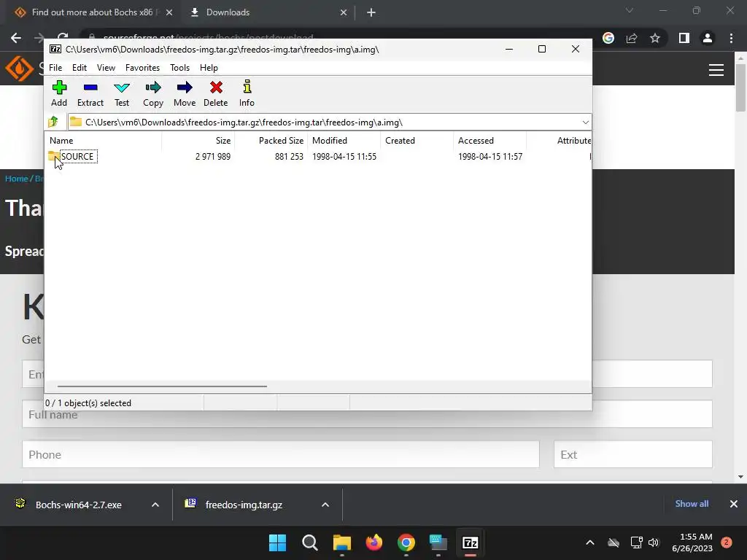Image resolution: width=747 pixels, height=560 pixels.
Task: Open the File menu
Action: pos(55,68)
